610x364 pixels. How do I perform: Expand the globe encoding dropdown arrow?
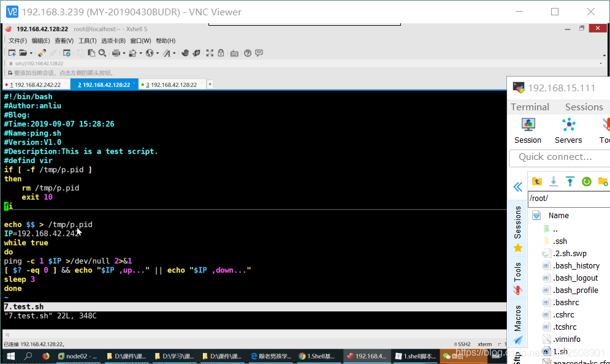click(x=157, y=53)
